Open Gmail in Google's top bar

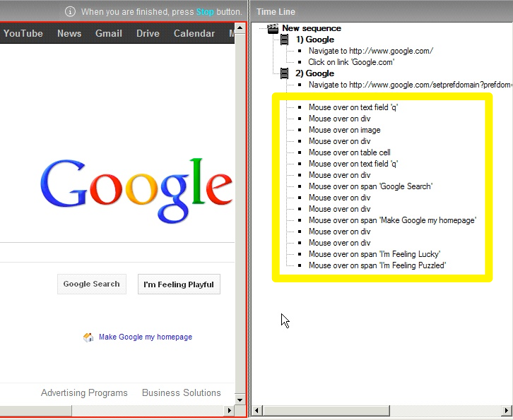(x=109, y=33)
